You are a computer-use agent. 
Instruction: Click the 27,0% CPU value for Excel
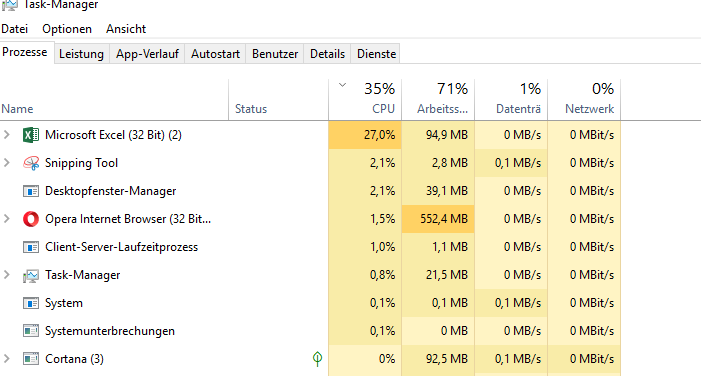tap(380, 135)
